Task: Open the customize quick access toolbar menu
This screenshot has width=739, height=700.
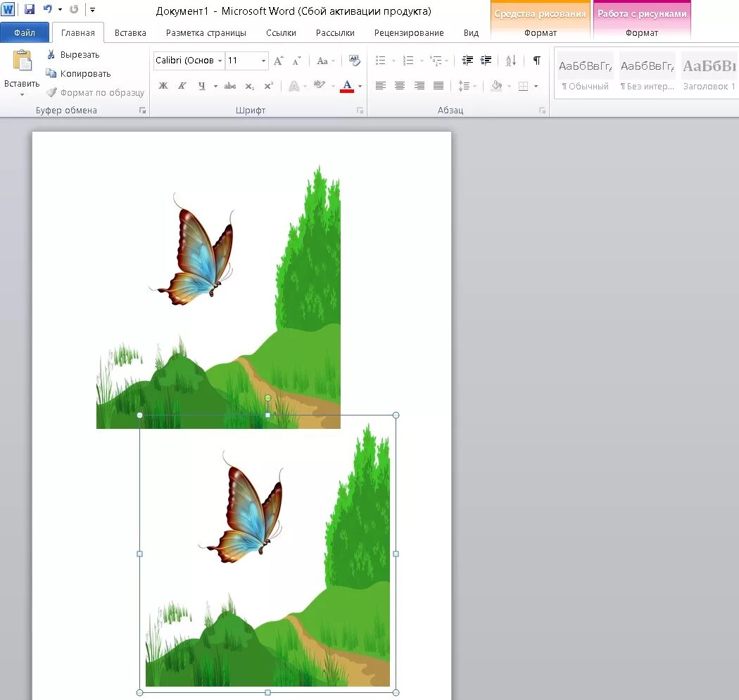Action: coord(92,9)
